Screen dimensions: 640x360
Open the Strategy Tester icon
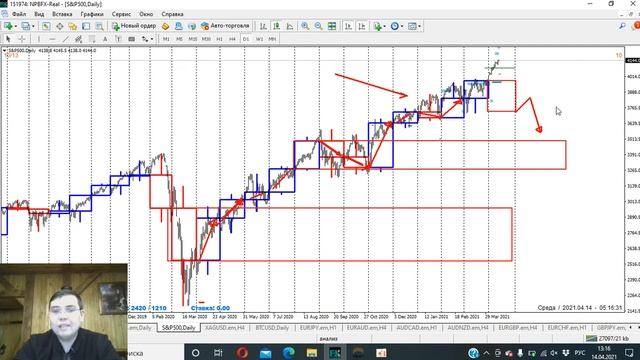pyautogui.click(x=99, y=26)
